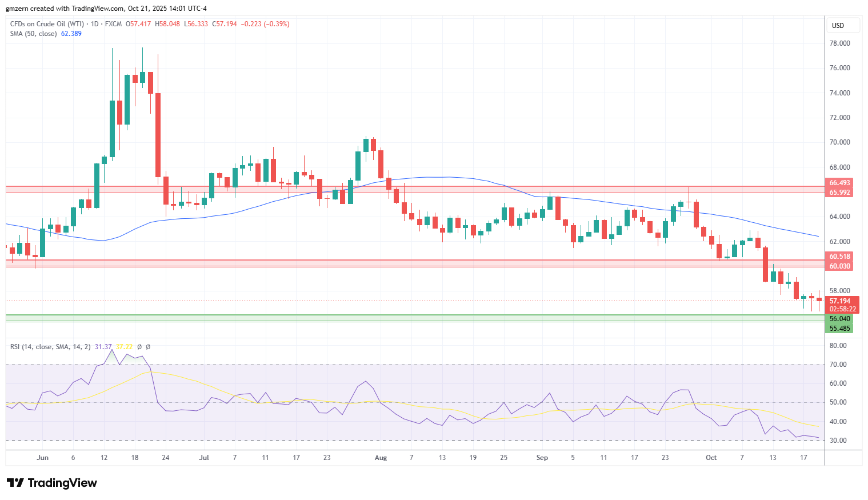Click the SMA value 62.389
Image resolution: width=868 pixels, height=500 pixels.
pyautogui.click(x=71, y=34)
